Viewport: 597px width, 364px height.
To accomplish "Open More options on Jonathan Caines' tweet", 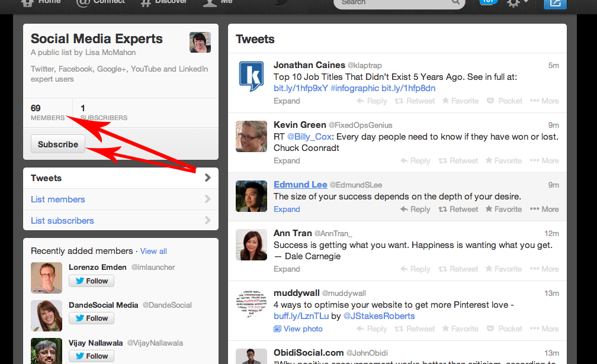I will (x=544, y=101).
